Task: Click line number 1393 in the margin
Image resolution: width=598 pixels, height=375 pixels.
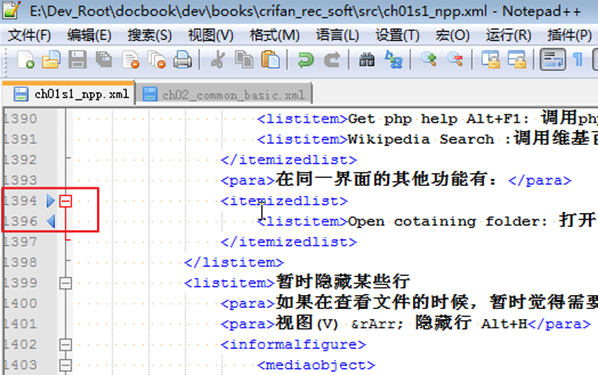Action: [x=20, y=180]
